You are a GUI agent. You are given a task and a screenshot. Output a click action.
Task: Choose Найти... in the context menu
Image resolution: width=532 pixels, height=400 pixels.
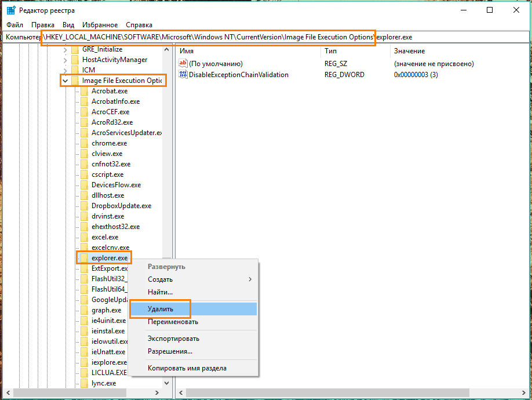194,292
